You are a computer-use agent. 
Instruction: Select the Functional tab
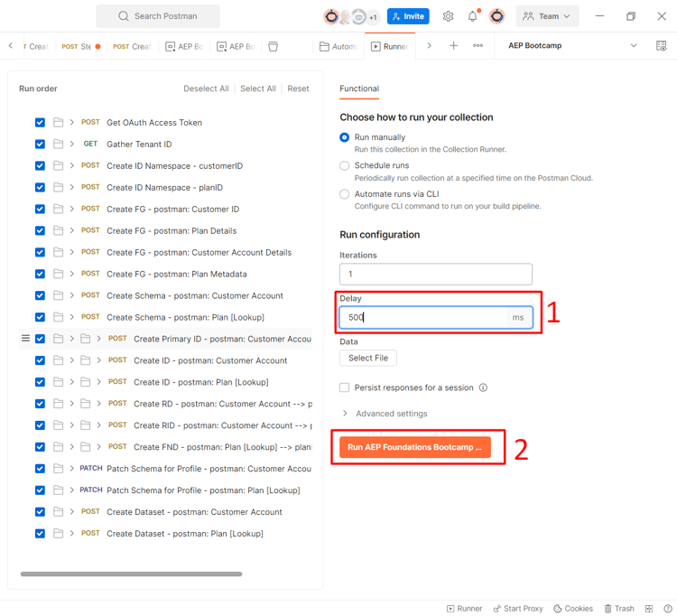(x=359, y=89)
